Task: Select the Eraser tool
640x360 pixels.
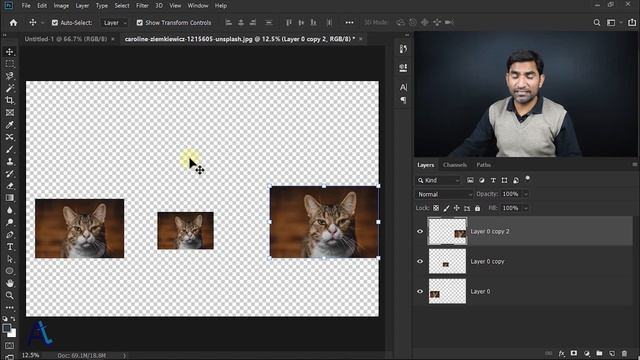Action: 9,186
